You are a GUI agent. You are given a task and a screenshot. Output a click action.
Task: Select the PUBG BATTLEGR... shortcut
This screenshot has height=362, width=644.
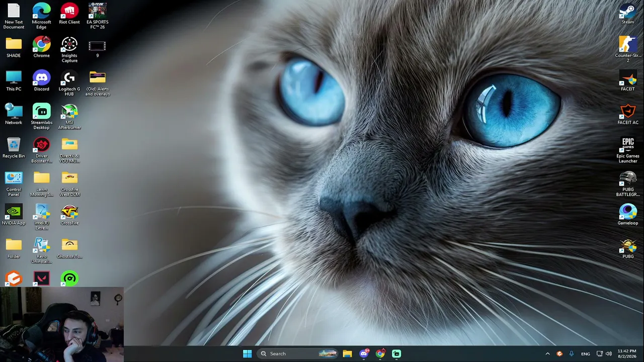[627, 184]
